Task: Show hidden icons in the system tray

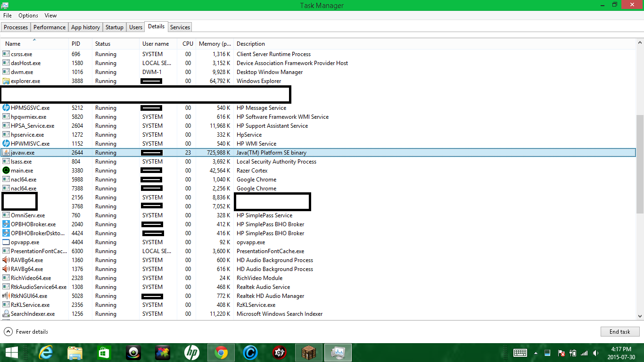Action: (x=536, y=353)
